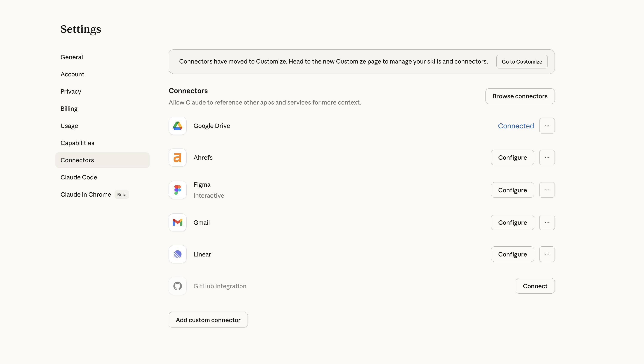Viewport: 644px width, 364px height.
Task: Expand the ellipsis menu for Figma
Action: click(x=547, y=190)
